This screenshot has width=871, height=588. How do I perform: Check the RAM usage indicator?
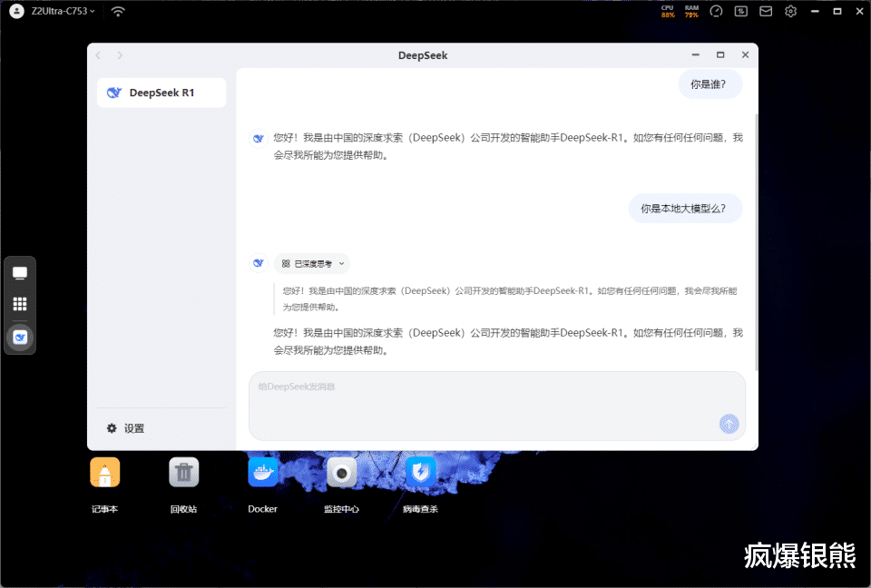691,11
